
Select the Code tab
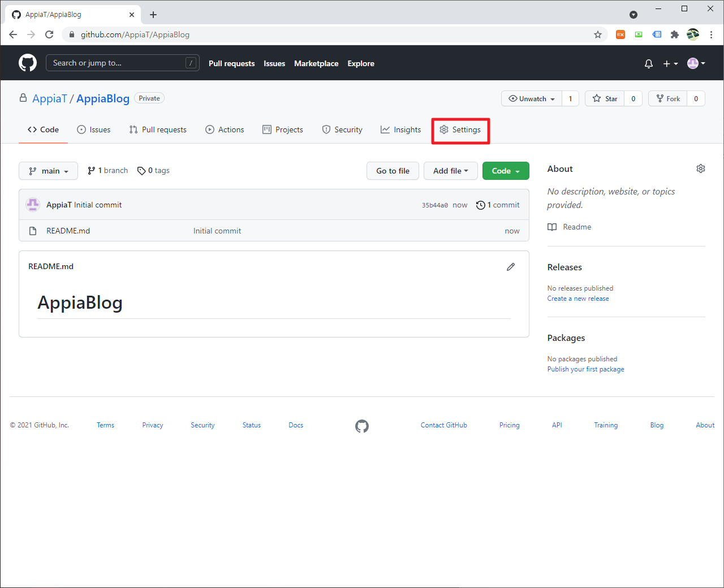tap(43, 129)
